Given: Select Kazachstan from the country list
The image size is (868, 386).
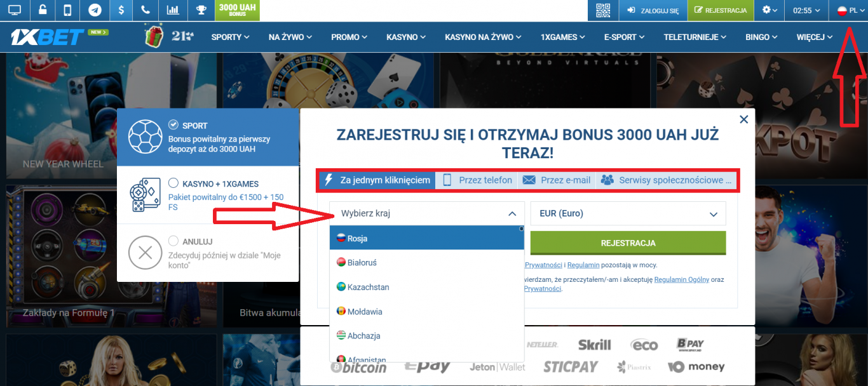Looking at the screenshot, I should tap(369, 286).
